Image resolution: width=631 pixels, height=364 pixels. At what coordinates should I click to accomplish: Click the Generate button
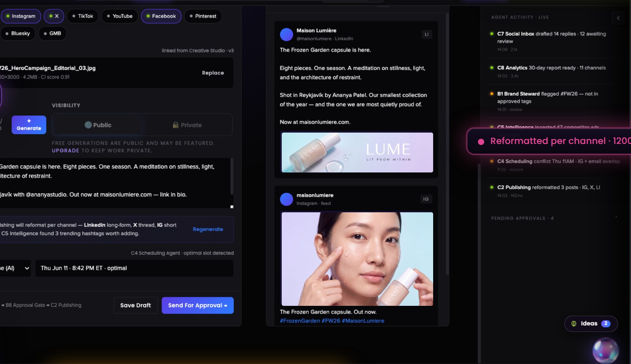(x=29, y=125)
